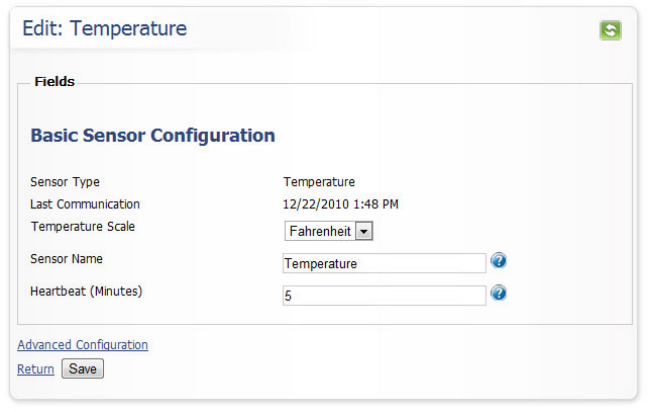This screenshot has width=648, height=412.
Task: Click the Temperature Scale label
Action: click(x=83, y=226)
